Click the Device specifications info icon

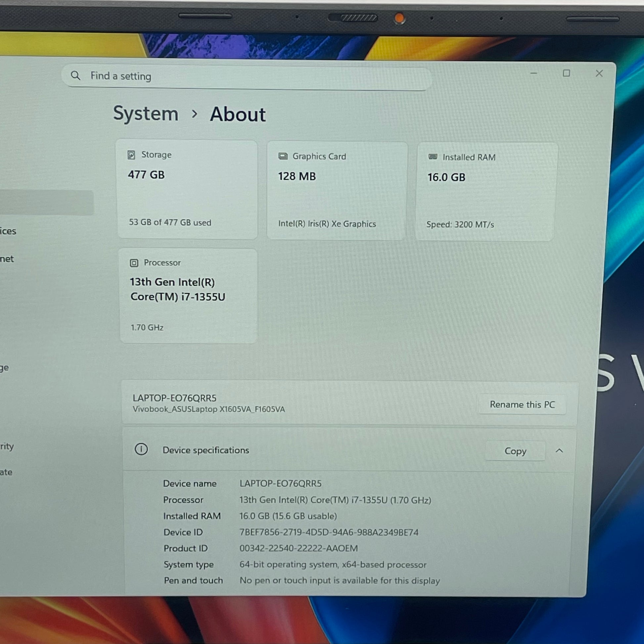(141, 449)
